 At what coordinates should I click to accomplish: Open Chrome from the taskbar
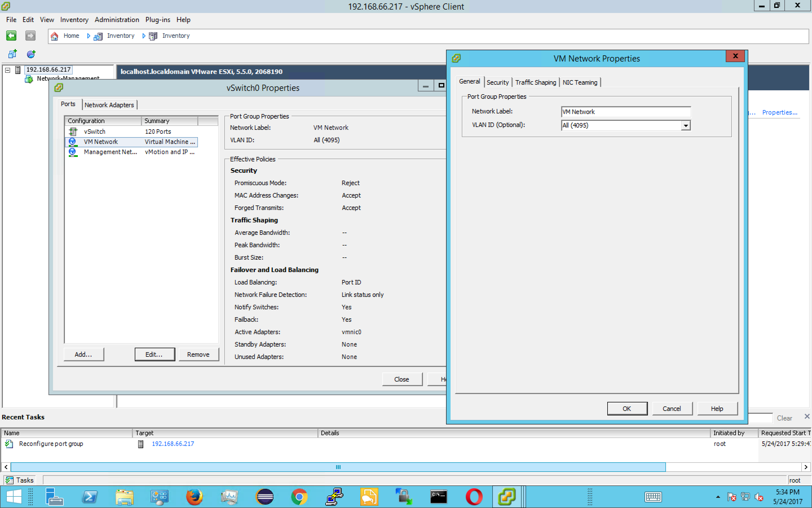[x=299, y=497]
